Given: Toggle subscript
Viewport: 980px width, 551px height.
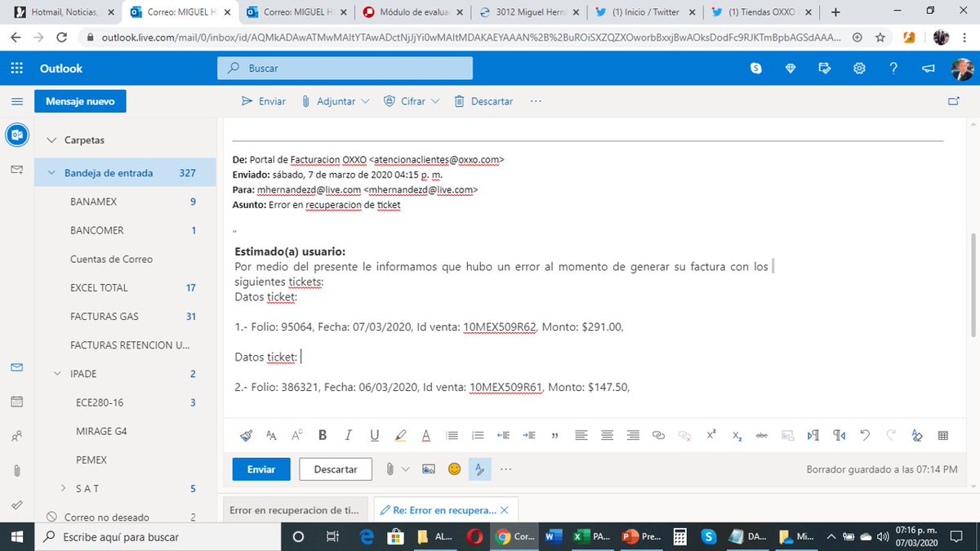Looking at the screenshot, I should click(x=737, y=435).
